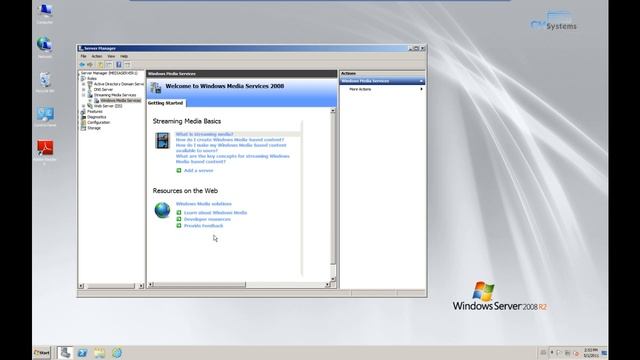Expand the DNS Server tree node

tap(84, 89)
